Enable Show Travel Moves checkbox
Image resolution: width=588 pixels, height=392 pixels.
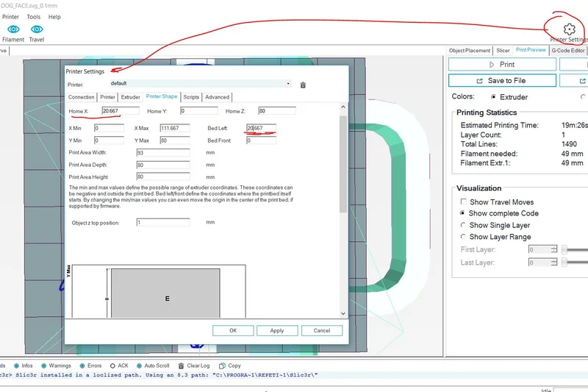pyautogui.click(x=464, y=202)
